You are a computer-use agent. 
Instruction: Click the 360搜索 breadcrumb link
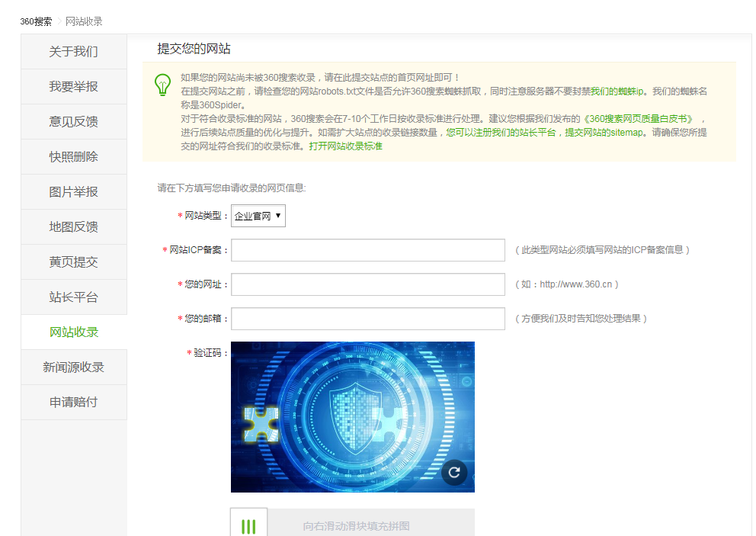click(36, 21)
